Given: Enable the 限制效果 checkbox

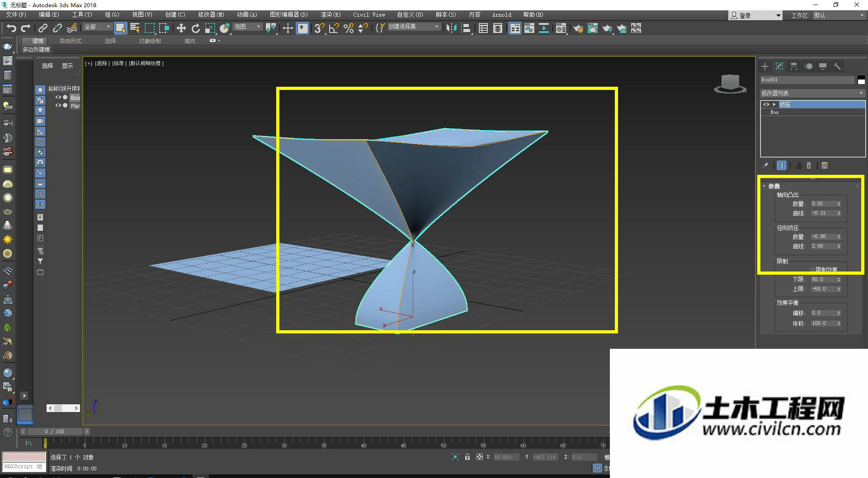Looking at the screenshot, I should coord(812,270).
